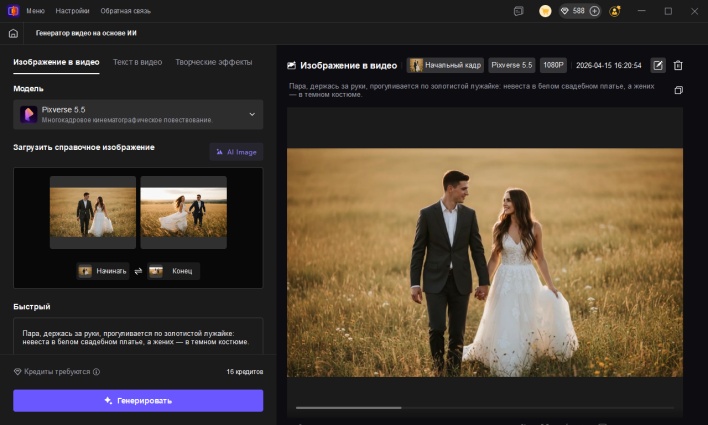This screenshot has width=708, height=425.
Task: Click the Генерировать button
Action: [138, 401]
